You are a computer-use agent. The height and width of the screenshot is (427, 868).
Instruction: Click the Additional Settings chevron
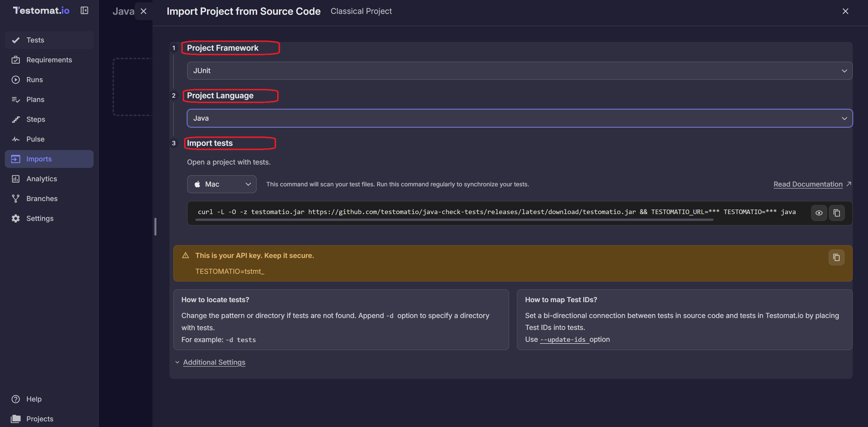(177, 362)
